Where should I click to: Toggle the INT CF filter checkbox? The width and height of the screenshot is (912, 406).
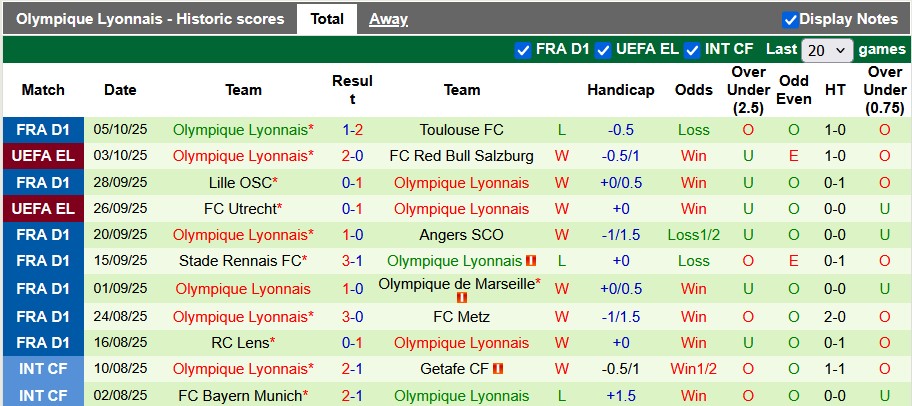pos(692,50)
